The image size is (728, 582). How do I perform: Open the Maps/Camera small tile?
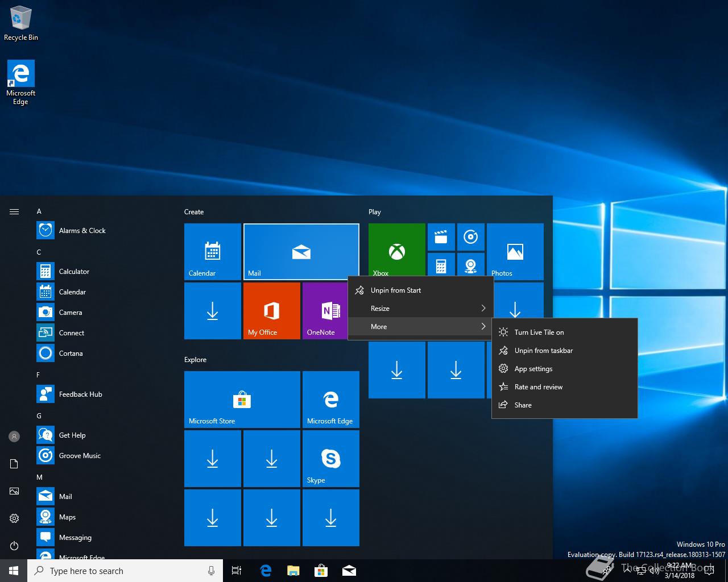(471, 265)
